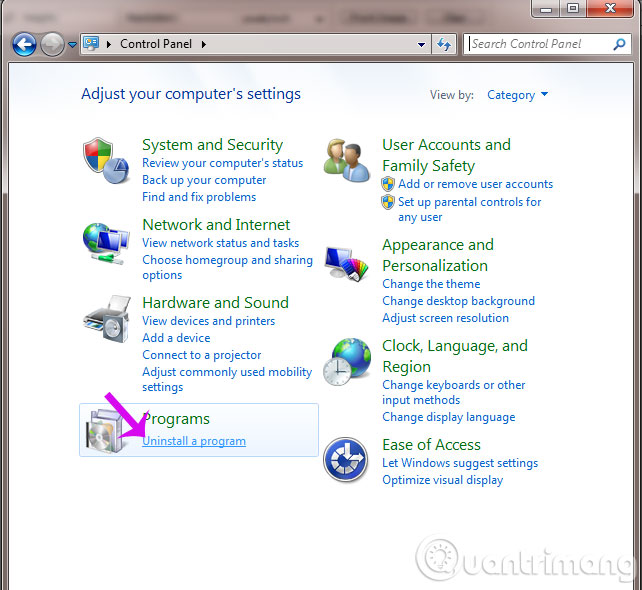642x590 pixels.
Task: Open Find and fix problems
Action: (x=199, y=197)
